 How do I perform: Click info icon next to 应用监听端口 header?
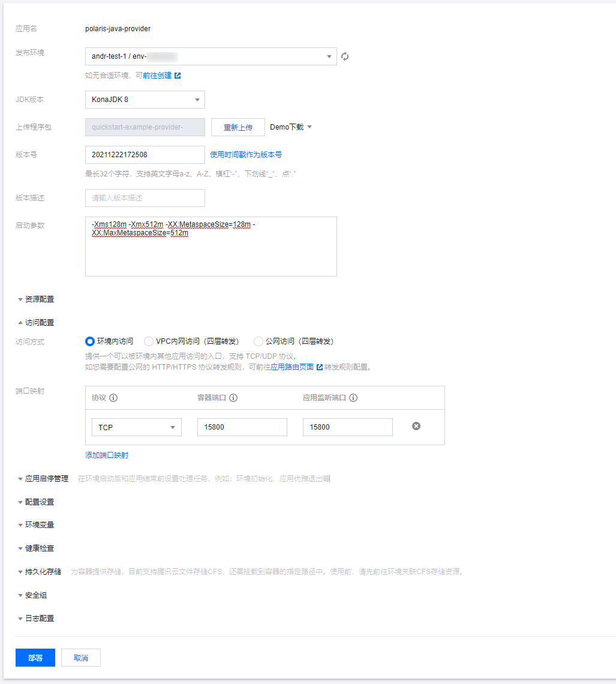(x=353, y=398)
